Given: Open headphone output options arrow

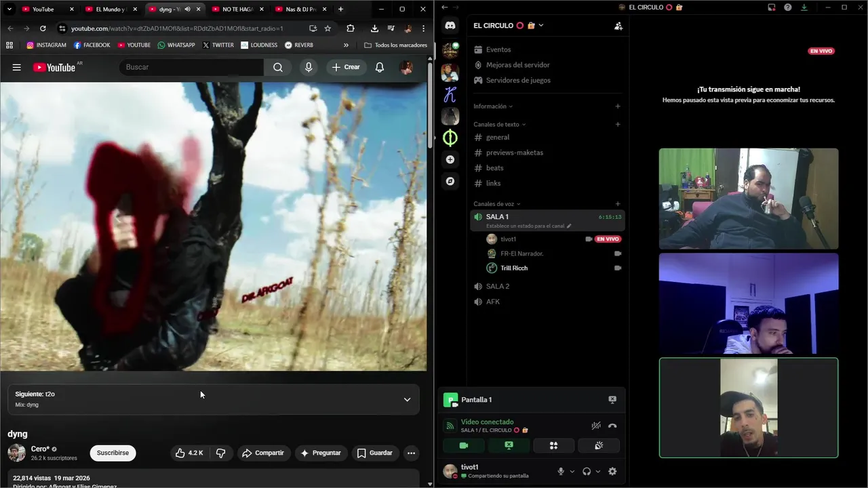Looking at the screenshot, I should click(598, 471).
